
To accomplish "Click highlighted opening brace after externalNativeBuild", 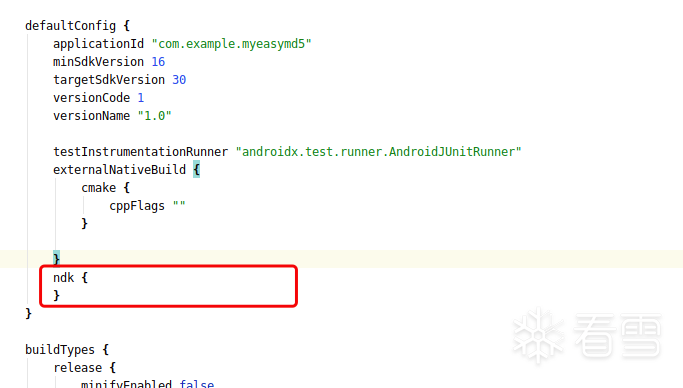I will [196, 170].
